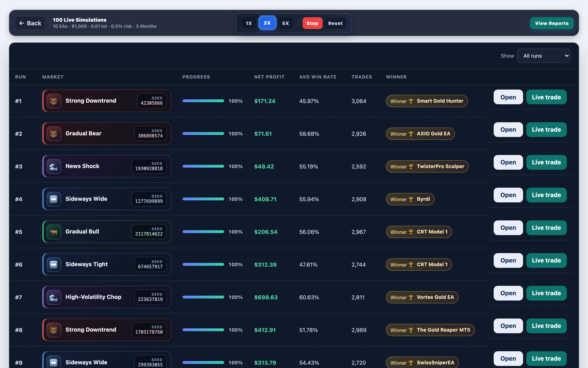588x368 pixels.
Task: Click the bear icon in run #1 Strong Downtrend
Action: pyautogui.click(x=54, y=101)
